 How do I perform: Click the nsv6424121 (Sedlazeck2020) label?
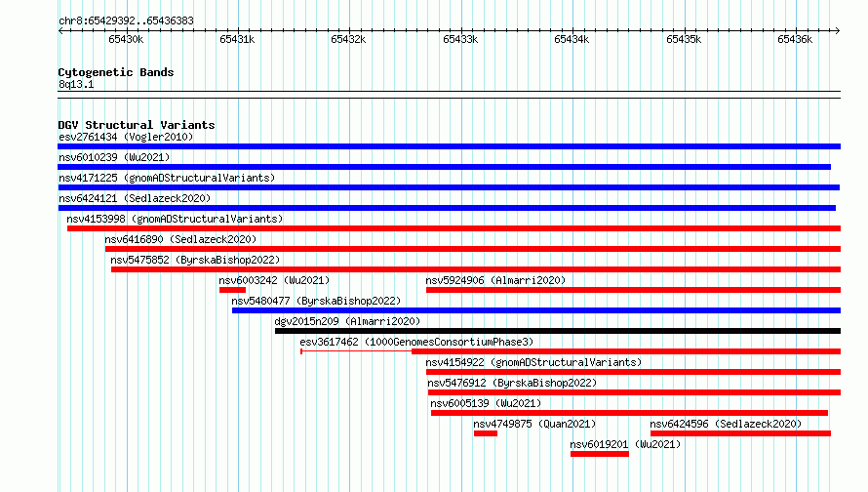[x=135, y=198]
